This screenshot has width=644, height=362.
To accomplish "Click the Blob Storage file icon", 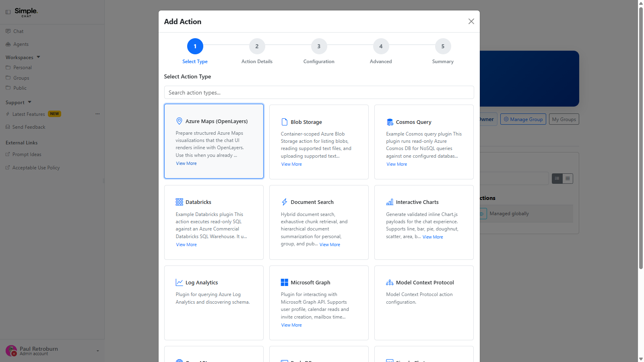I will tap(285, 122).
